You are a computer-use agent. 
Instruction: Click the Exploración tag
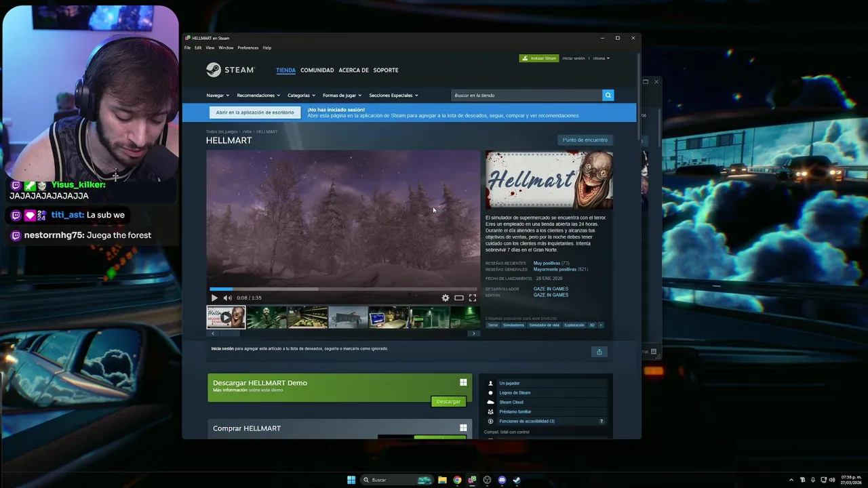coord(574,325)
